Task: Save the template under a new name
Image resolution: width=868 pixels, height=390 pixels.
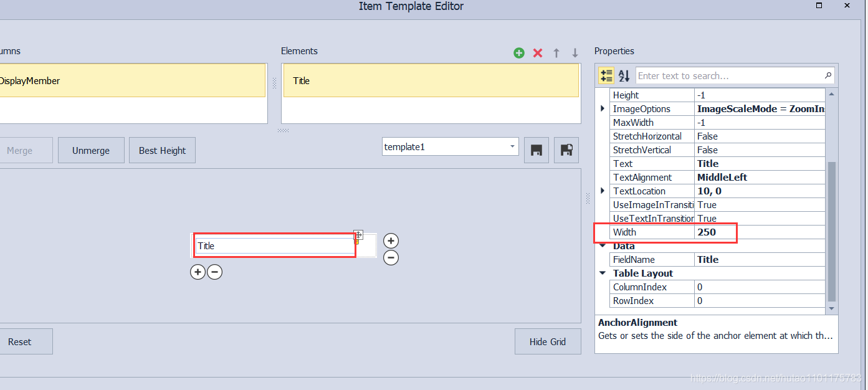Action: click(x=566, y=150)
